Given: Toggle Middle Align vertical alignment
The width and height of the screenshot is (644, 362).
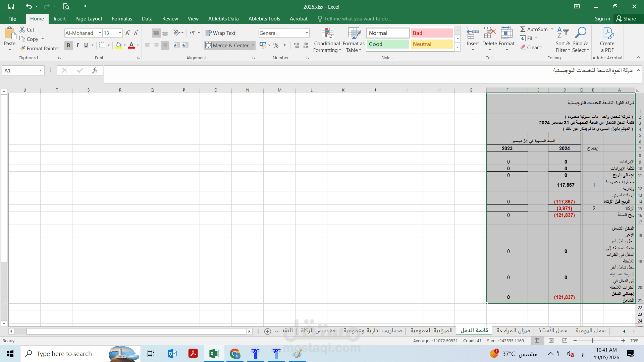Looking at the screenshot, I should tap(156, 33).
